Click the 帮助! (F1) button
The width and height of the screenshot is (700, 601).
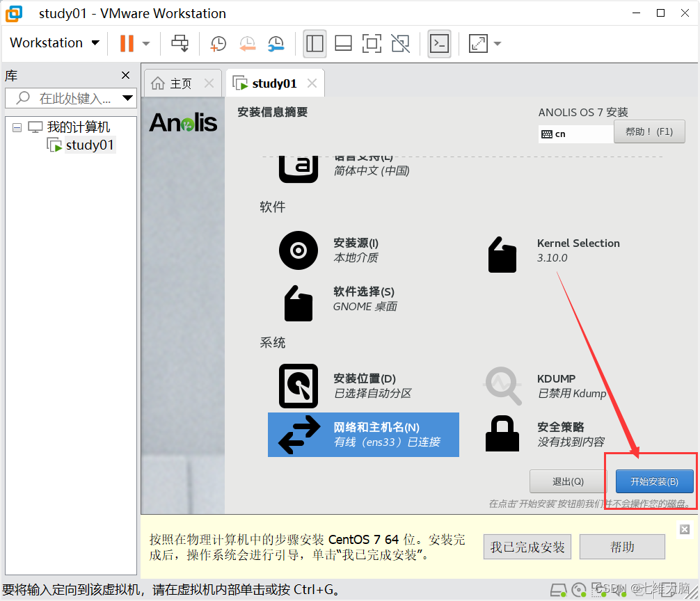point(649,131)
